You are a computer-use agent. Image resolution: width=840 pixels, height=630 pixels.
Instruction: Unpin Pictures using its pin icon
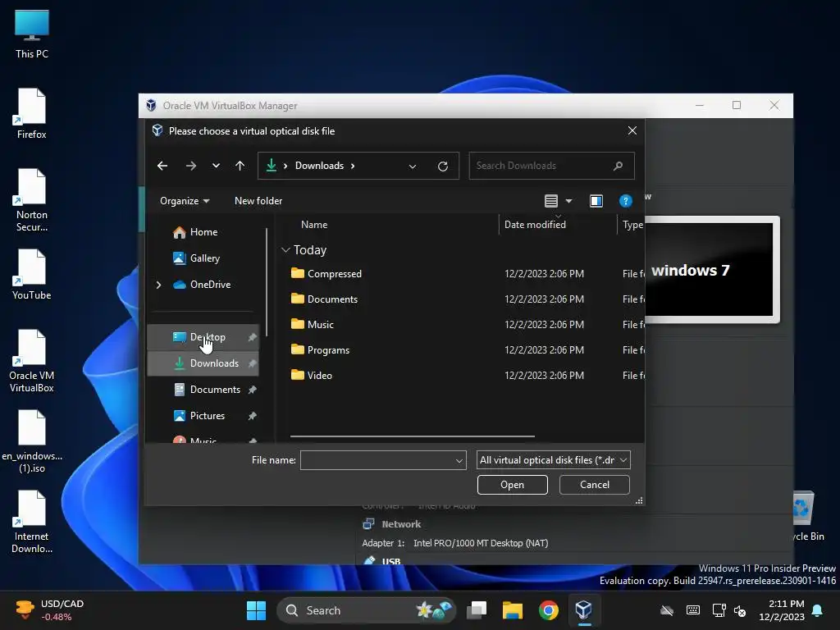pos(252,416)
